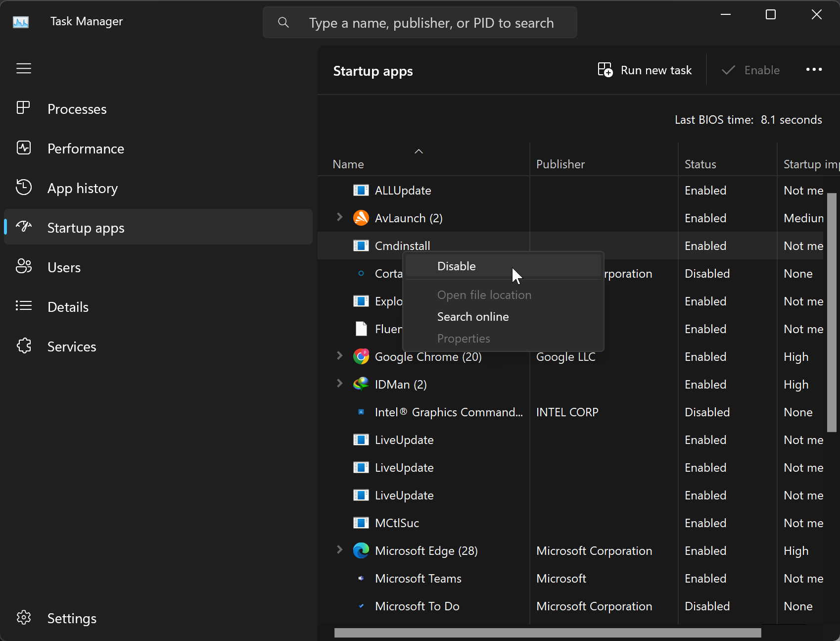
Task: Choose Search online from context menu
Action: (x=503, y=317)
